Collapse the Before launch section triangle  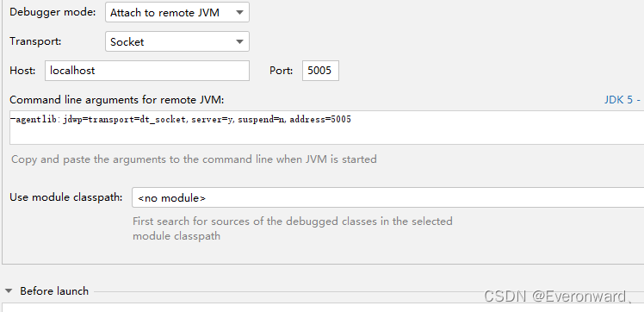click(x=9, y=291)
